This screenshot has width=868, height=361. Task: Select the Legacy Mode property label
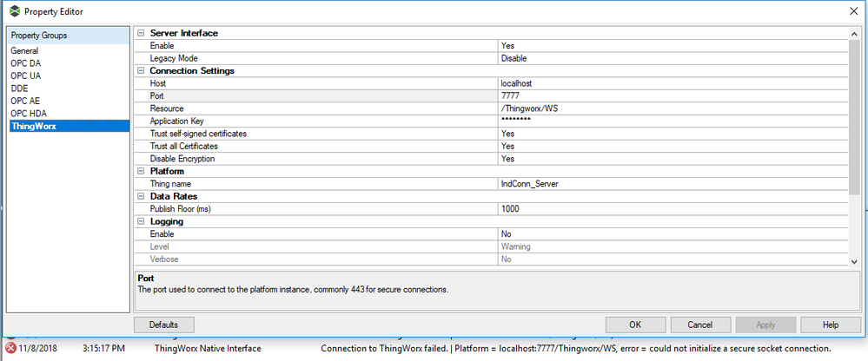tap(174, 58)
